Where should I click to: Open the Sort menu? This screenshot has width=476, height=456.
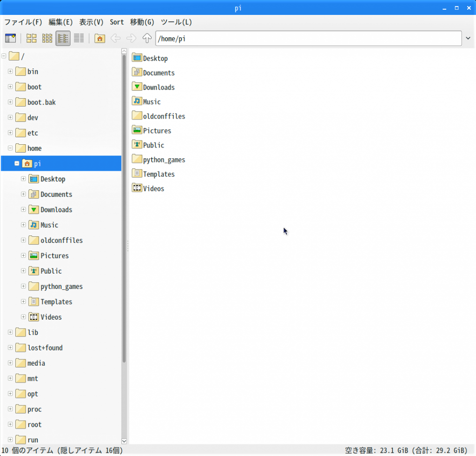tap(117, 22)
